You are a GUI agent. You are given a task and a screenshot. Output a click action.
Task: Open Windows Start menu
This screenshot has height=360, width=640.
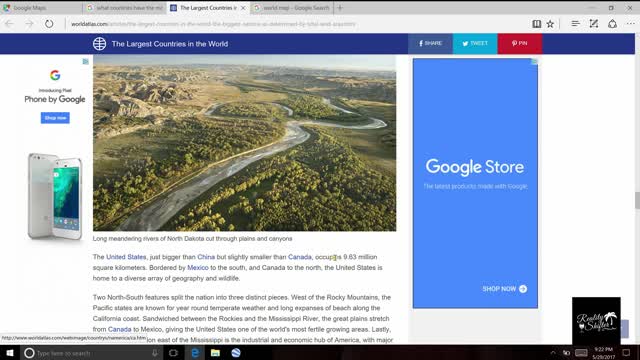pyautogui.click(x=9, y=353)
